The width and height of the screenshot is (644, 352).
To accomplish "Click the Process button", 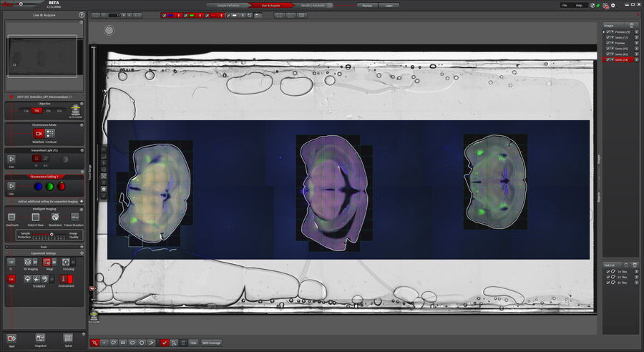I will (367, 5).
